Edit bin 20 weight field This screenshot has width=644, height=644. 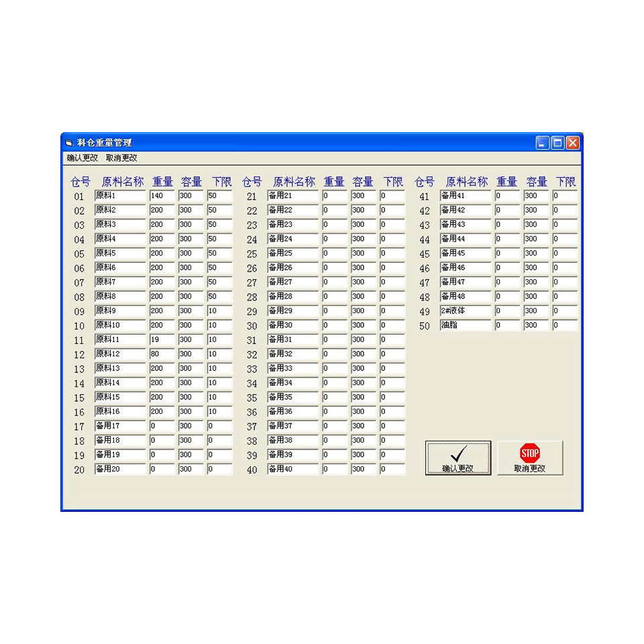(x=162, y=469)
